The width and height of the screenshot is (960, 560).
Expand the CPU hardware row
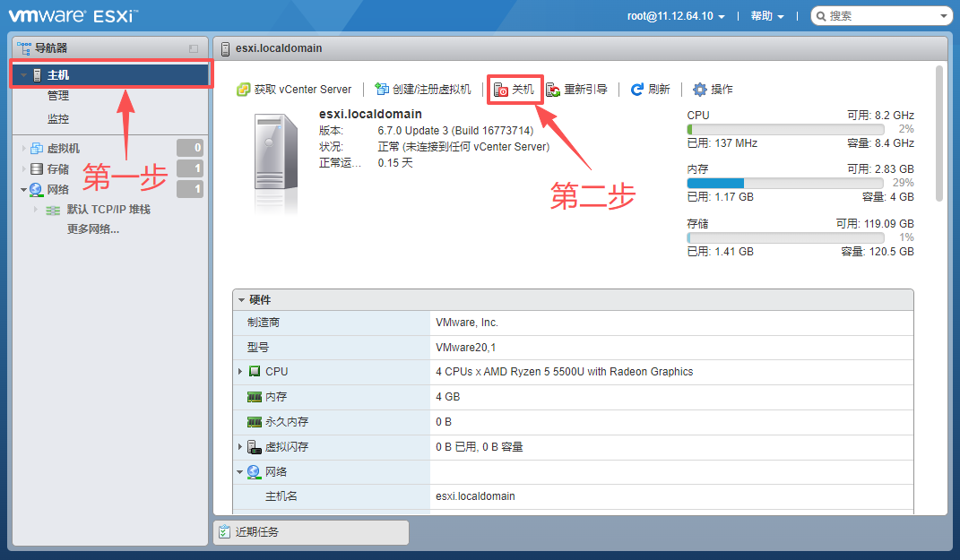pyautogui.click(x=240, y=372)
